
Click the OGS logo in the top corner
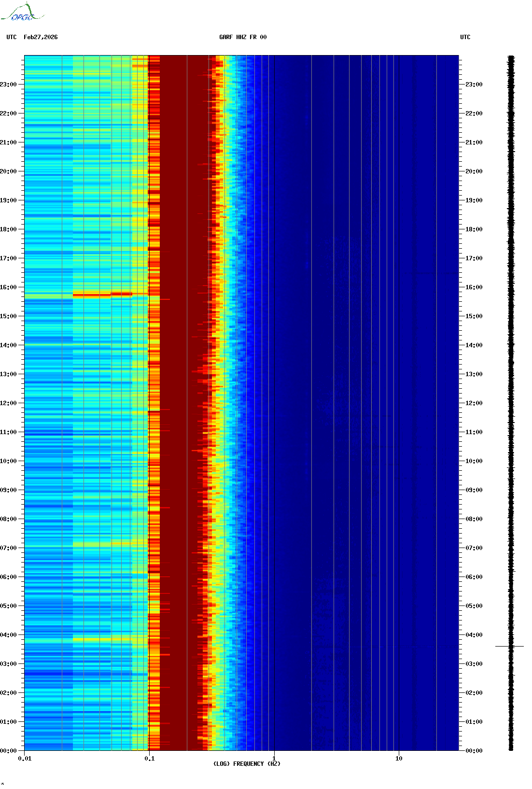point(22,13)
